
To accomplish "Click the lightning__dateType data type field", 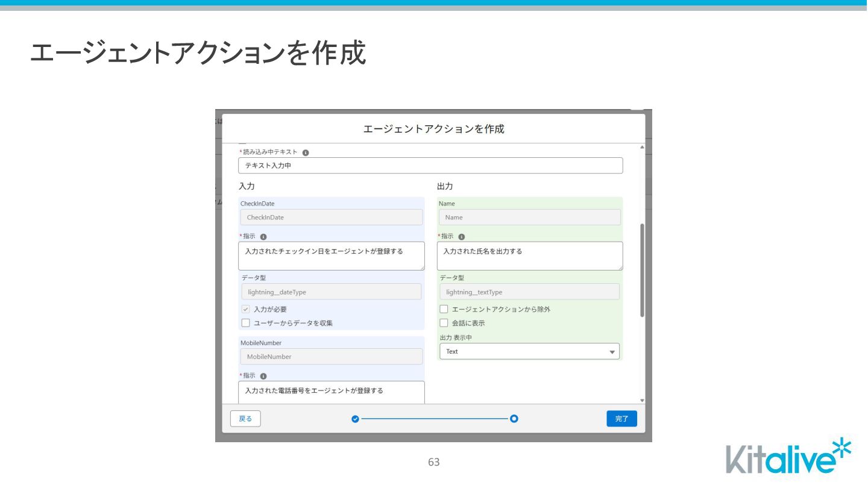I will point(332,292).
